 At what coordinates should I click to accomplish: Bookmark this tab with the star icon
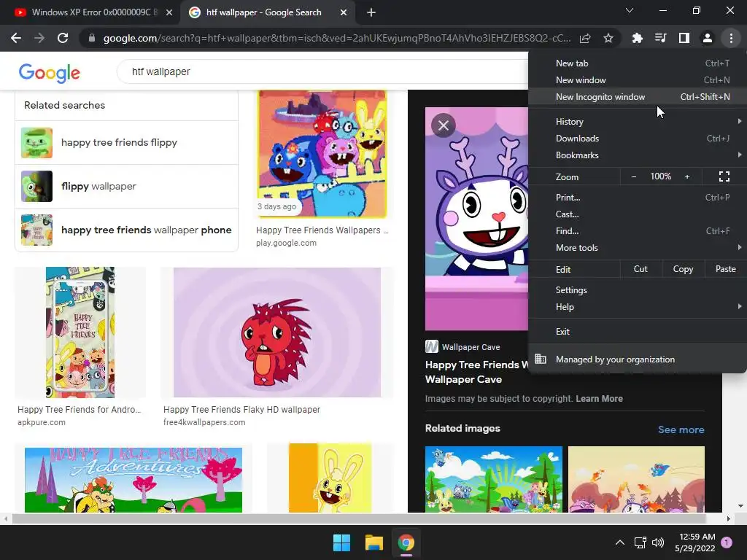click(x=608, y=38)
